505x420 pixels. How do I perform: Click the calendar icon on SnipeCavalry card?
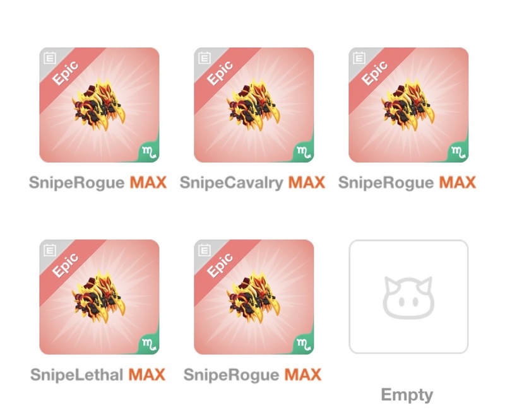pyautogui.click(x=205, y=58)
